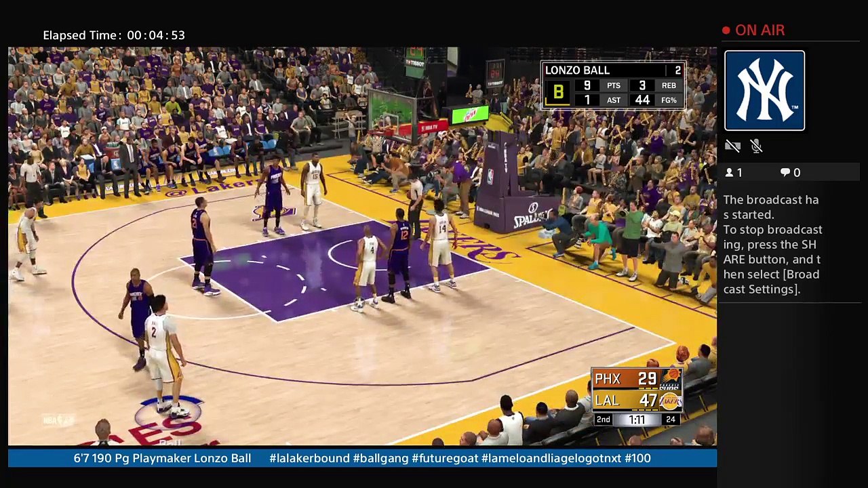Click the #100 hashtag
The width and height of the screenshot is (868, 488).
(x=638, y=458)
